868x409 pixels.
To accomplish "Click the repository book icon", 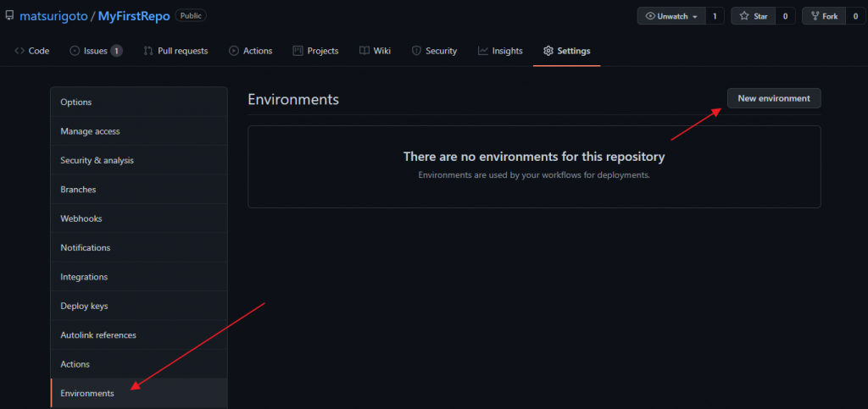I will 9,16.
